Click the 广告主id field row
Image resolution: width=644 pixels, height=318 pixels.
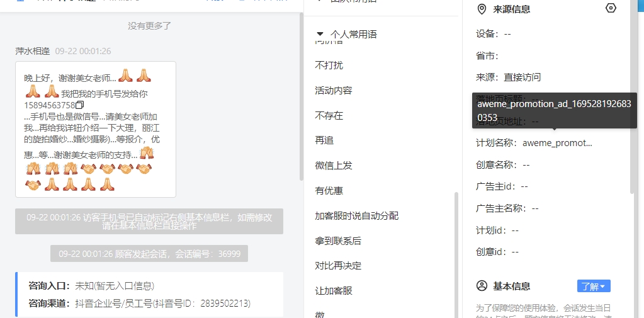(502, 186)
